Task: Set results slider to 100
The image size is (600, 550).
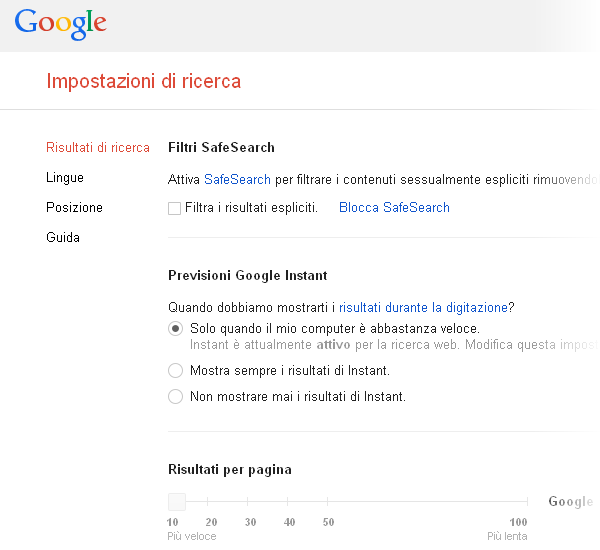Action: coord(518,502)
